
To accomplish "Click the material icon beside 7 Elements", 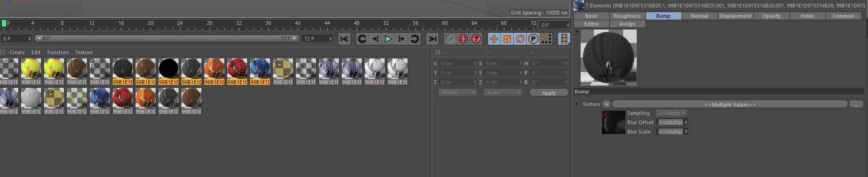I will tap(579, 6).
